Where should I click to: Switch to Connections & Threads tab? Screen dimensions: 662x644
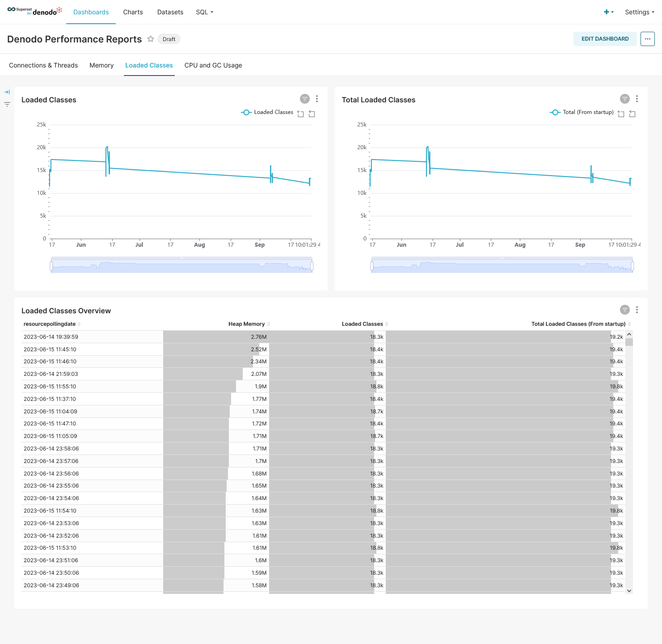click(x=43, y=65)
